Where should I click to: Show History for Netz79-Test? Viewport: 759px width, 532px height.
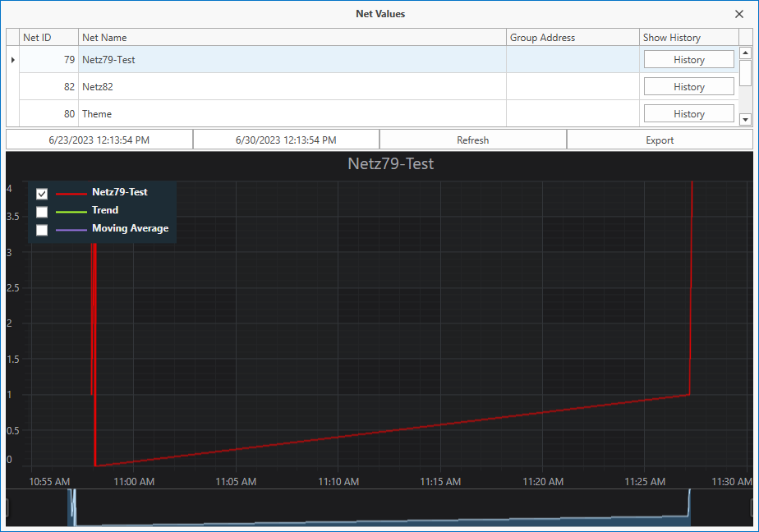pos(689,59)
